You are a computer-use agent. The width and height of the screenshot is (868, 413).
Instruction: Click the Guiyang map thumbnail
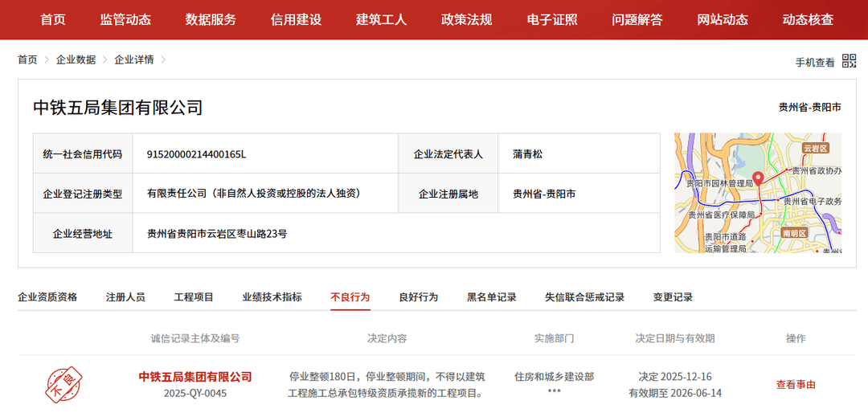coord(757,193)
